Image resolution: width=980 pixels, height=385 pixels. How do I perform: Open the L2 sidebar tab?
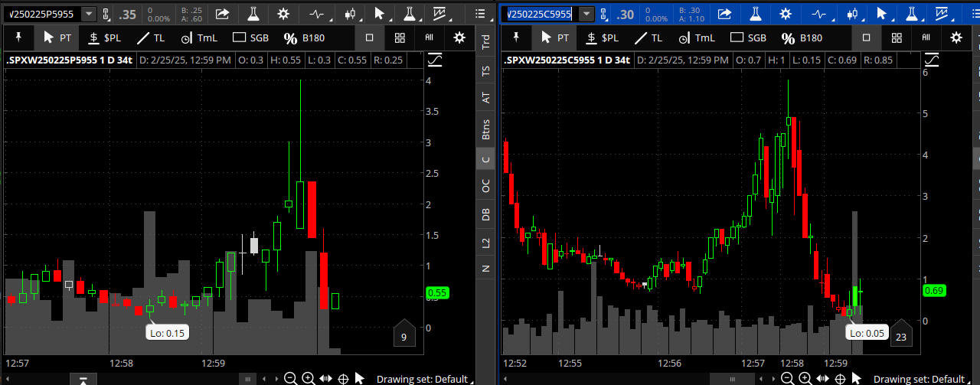[x=485, y=243]
